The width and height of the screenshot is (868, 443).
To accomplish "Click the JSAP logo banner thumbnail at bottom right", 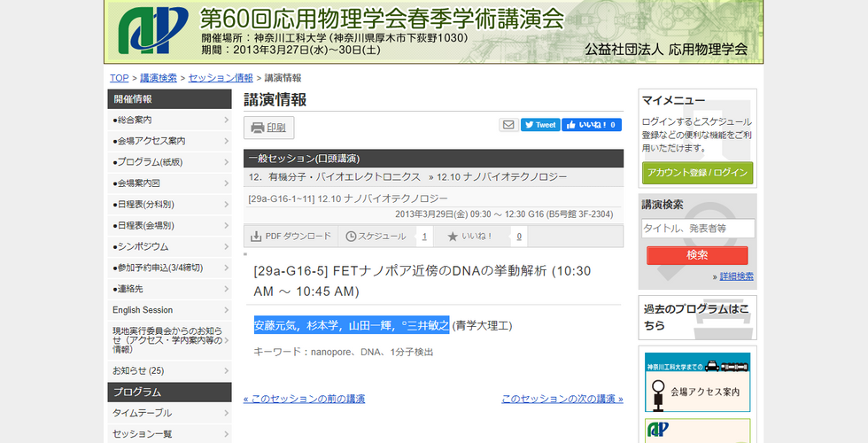I will coord(698,431).
